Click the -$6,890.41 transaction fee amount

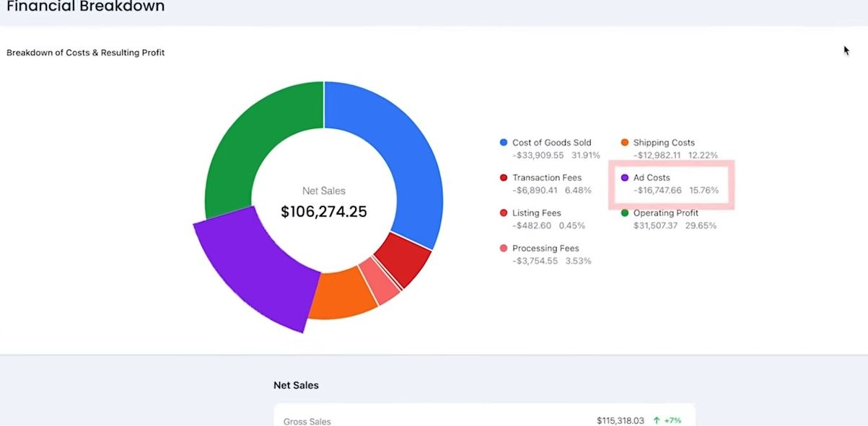[x=534, y=190]
